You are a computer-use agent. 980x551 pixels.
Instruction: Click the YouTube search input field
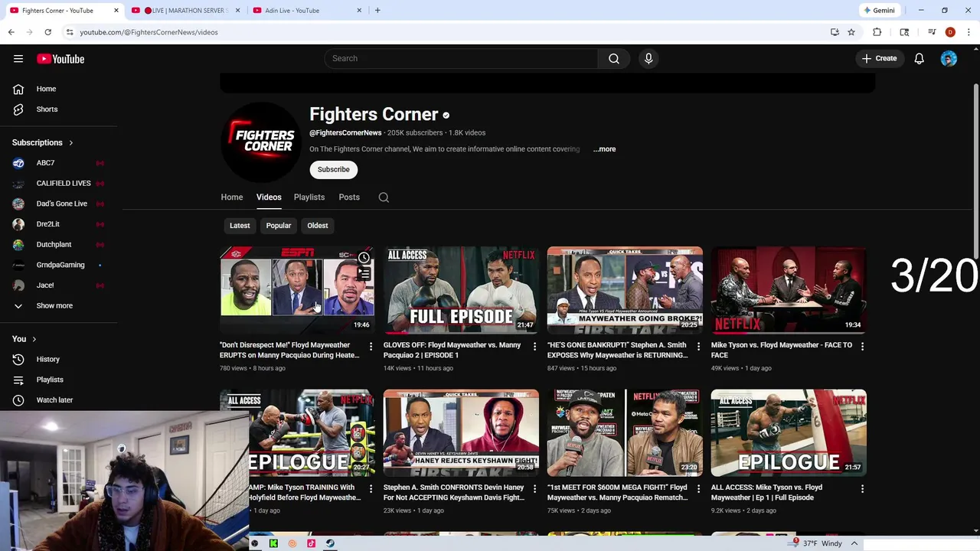click(461, 58)
